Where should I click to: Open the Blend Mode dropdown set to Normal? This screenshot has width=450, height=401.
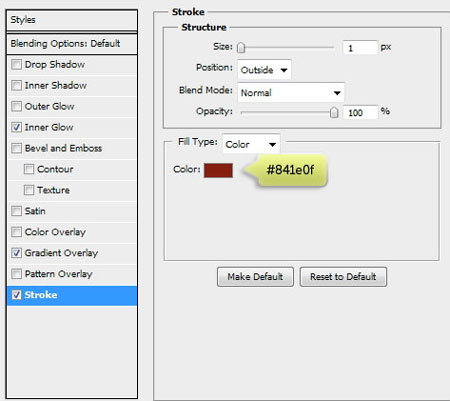click(291, 92)
